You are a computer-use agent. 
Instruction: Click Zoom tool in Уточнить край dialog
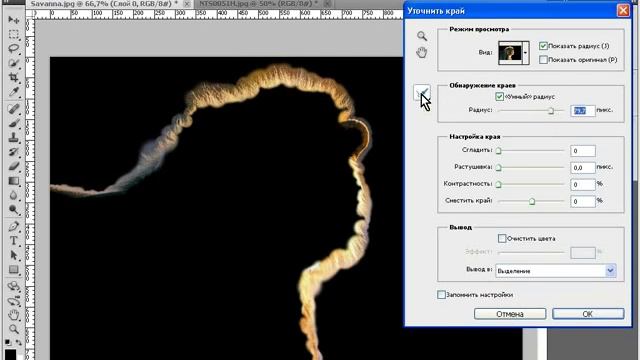click(422, 36)
